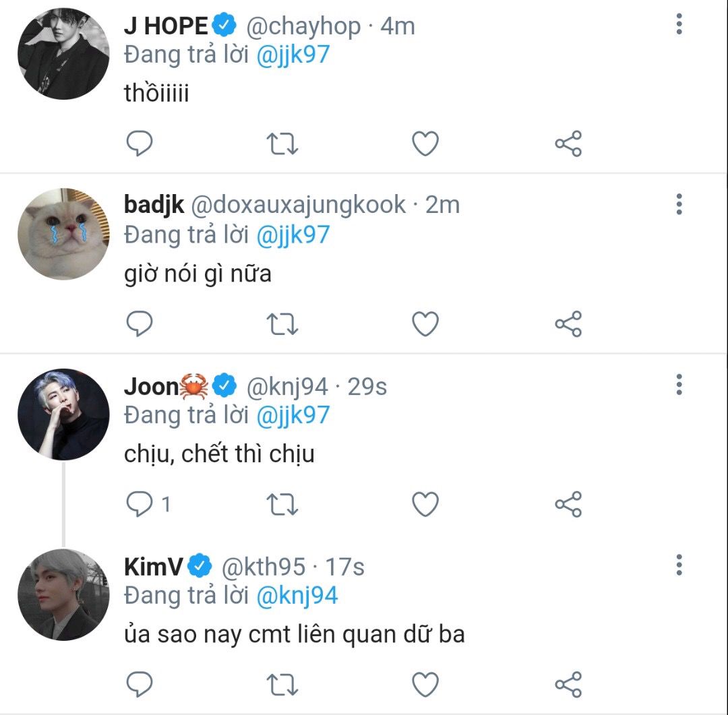Reply to J HOPE's tweet
The height and width of the screenshot is (715, 728).
140,144
